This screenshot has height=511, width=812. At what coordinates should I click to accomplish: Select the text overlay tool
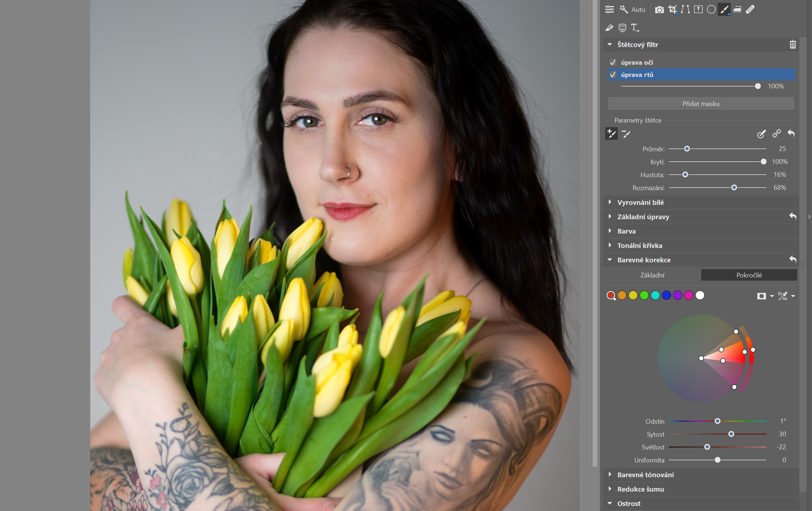coord(635,28)
